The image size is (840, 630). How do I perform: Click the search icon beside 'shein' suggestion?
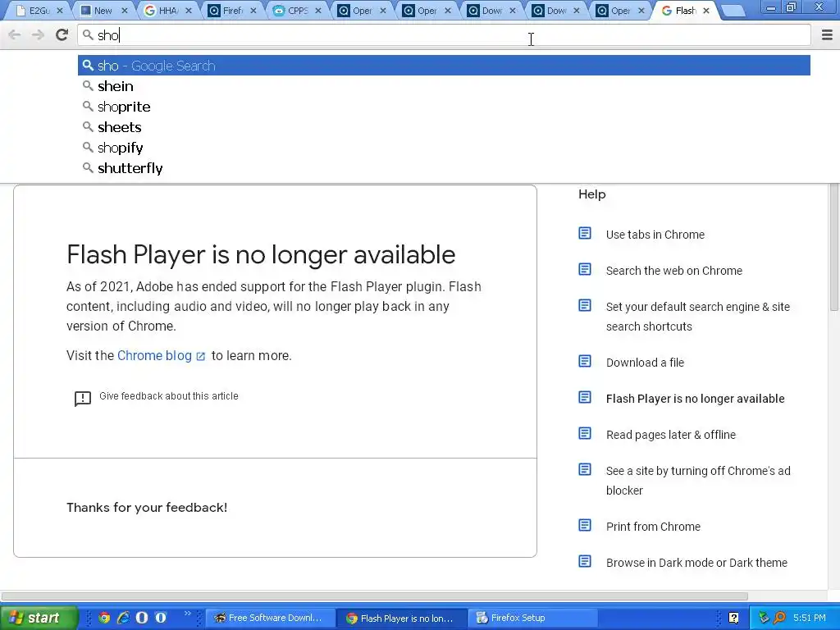coord(88,85)
